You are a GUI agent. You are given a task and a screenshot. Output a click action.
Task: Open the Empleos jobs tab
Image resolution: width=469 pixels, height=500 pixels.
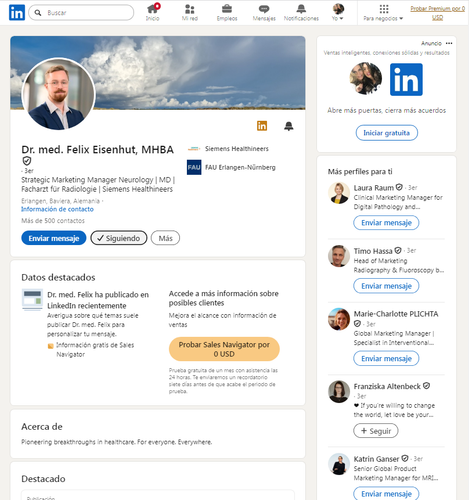coord(227,12)
